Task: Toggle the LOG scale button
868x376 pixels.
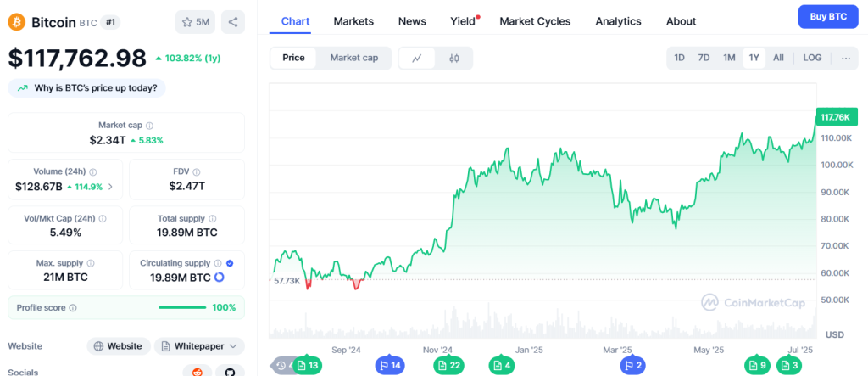Action: (812, 58)
